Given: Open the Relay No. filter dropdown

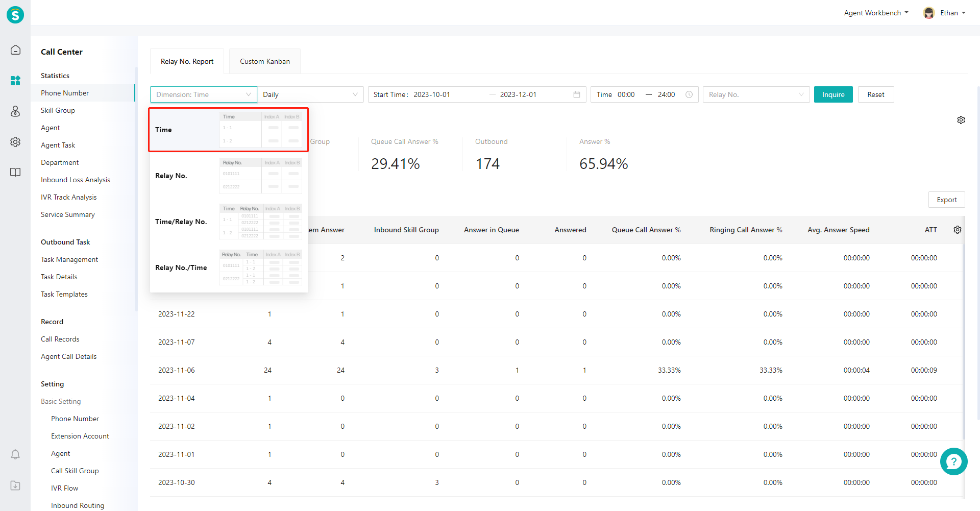Looking at the screenshot, I should pyautogui.click(x=756, y=94).
